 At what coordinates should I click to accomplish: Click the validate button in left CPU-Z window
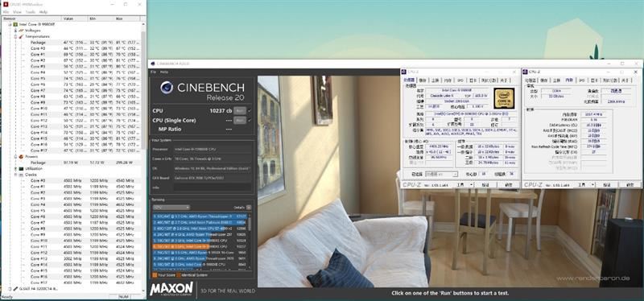coord(485,185)
